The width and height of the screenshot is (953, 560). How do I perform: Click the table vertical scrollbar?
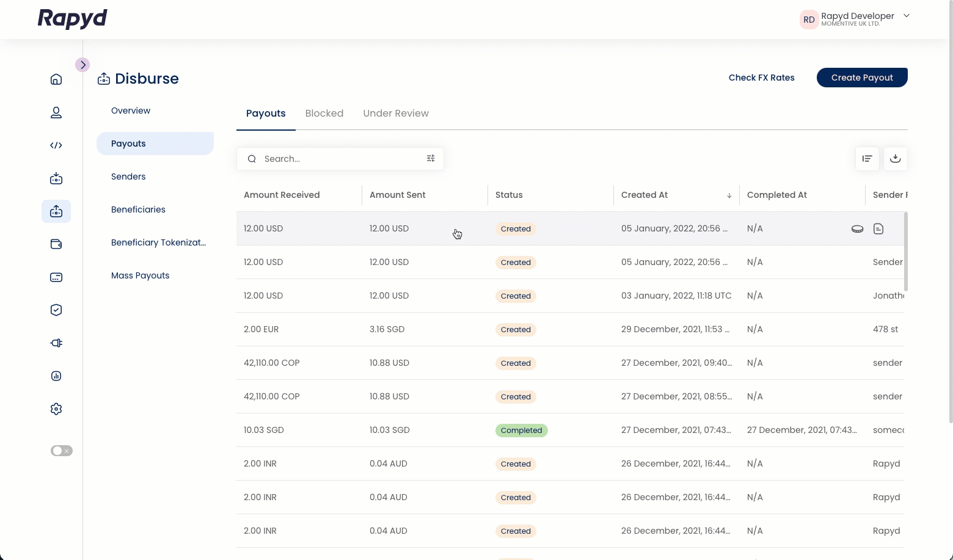[x=906, y=252]
